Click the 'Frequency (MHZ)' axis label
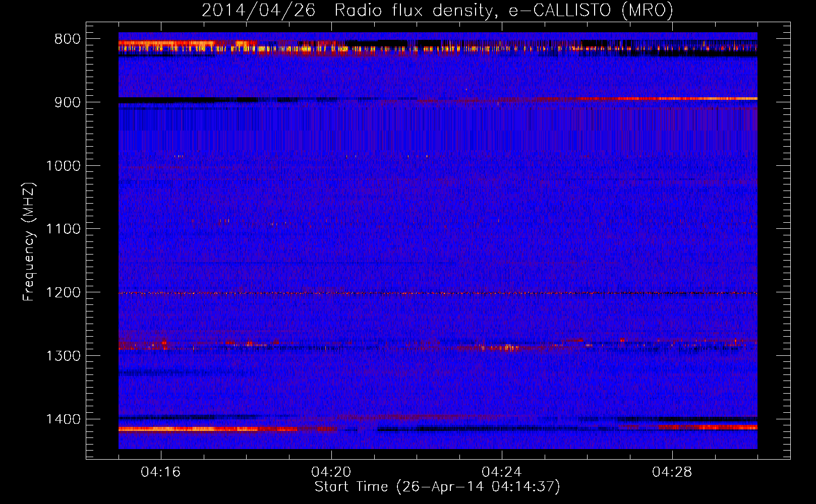The height and width of the screenshot is (504, 816). [29, 242]
